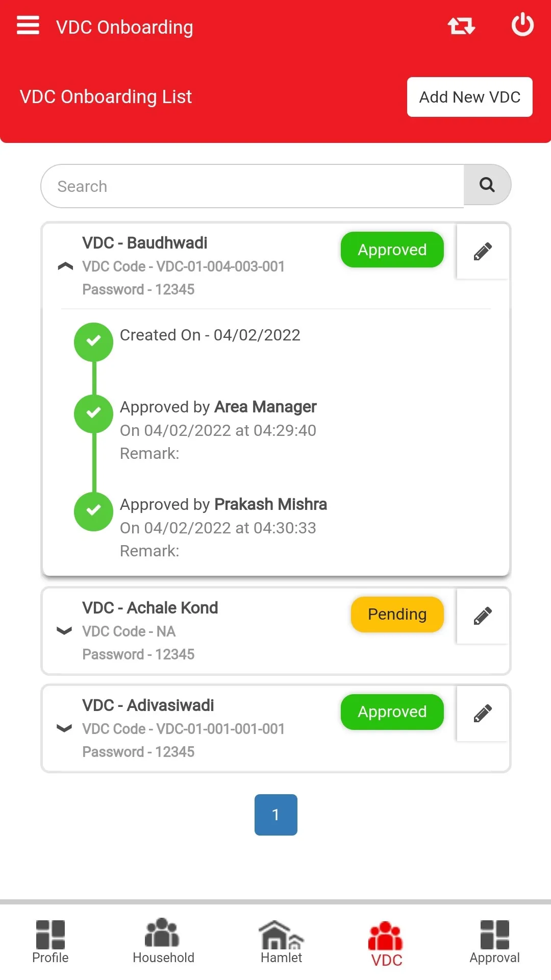Open the Approval tab
The height and width of the screenshot is (980, 551).
click(495, 941)
